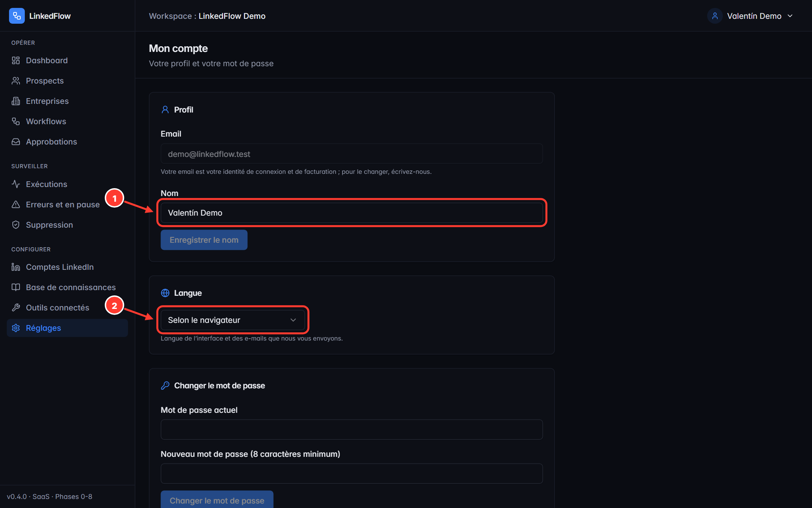Click the user avatar icon in the header

(715, 16)
